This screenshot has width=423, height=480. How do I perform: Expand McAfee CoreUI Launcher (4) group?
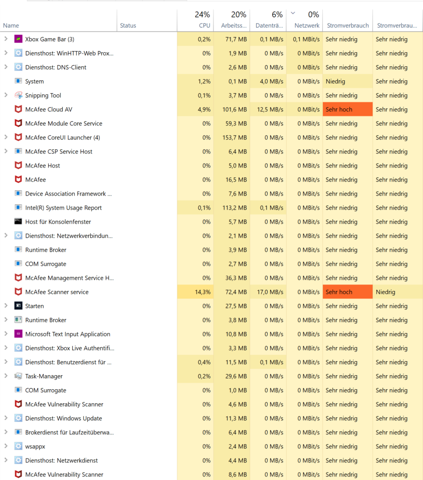[x=6, y=137]
